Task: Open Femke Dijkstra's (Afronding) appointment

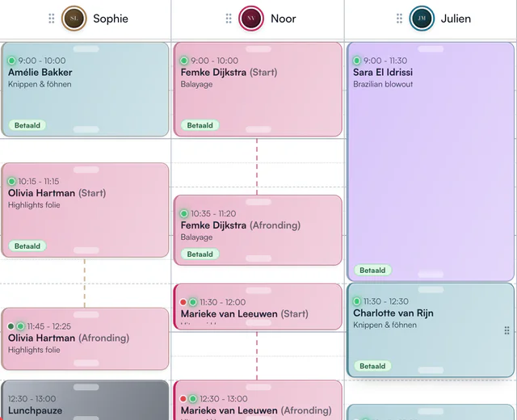Action: coord(258,230)
